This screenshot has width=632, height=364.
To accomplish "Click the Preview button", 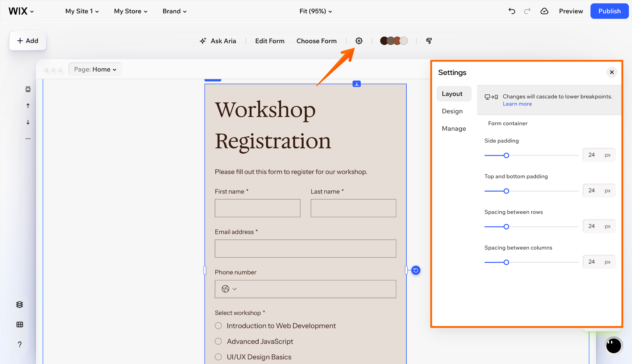I will pyautogui.click(x=571, y=11).
